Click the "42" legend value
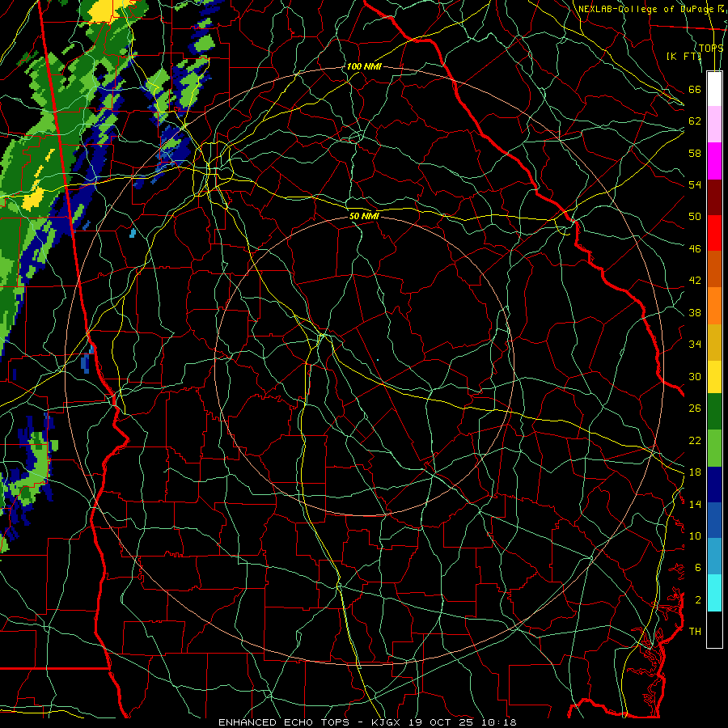 click(695, 281)
